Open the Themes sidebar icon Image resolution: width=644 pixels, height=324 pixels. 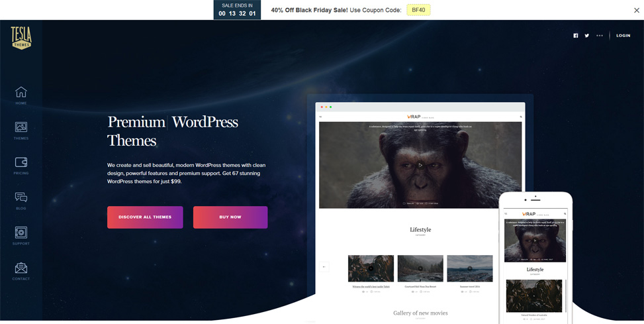(x=21, y=130)
